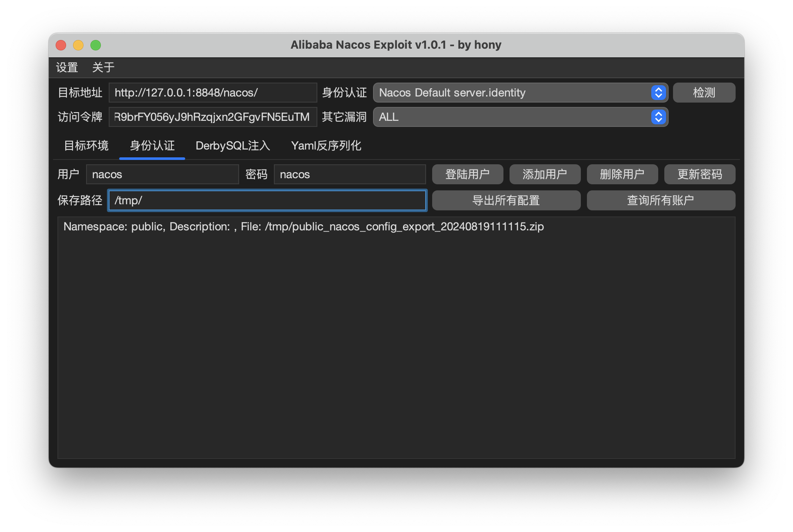Click the 用户 username field containing nacos
This screenshot has height=532, width=793.
162,174
